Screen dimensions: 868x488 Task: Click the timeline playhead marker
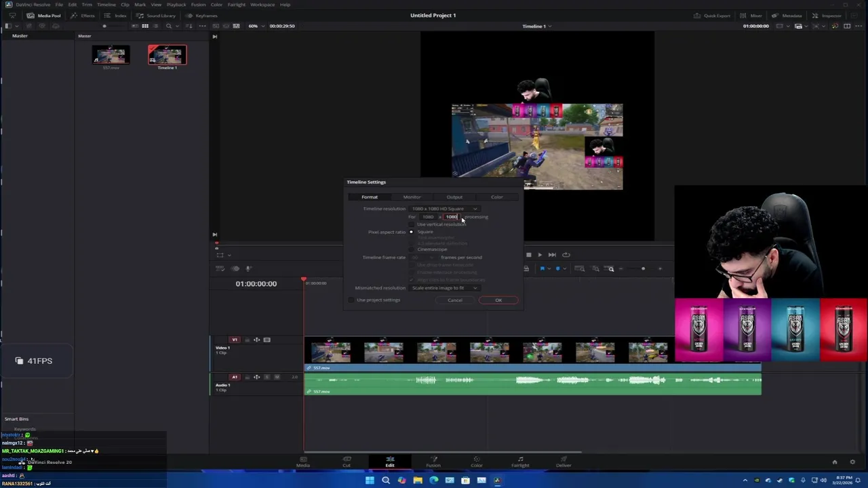click(304, 279)
